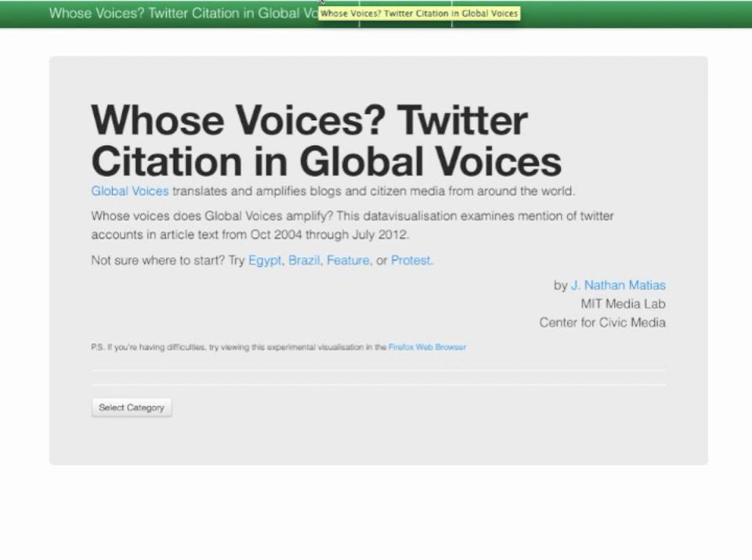Open the Firefox Web Browser link
Screen dimensions: 752x560
[427, 347]
